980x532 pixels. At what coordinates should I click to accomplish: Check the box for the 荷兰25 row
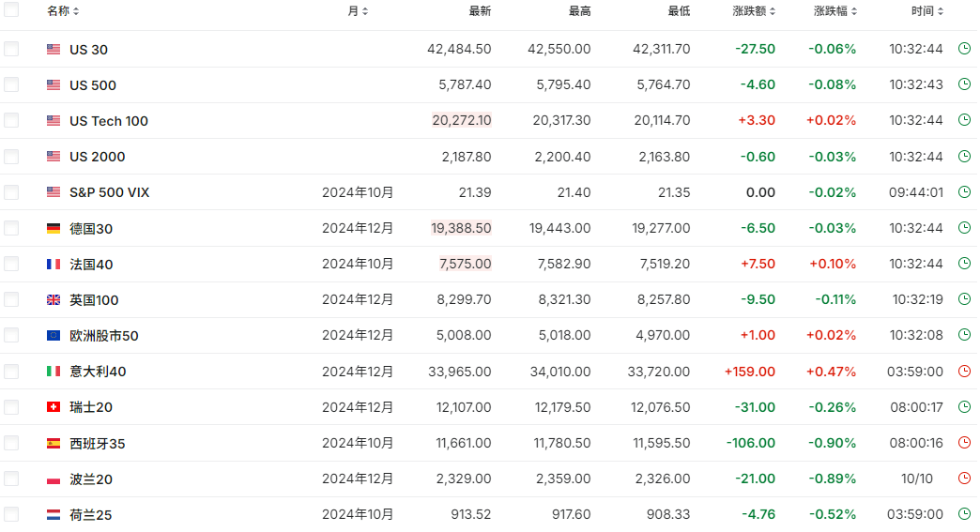pos(11,514)
